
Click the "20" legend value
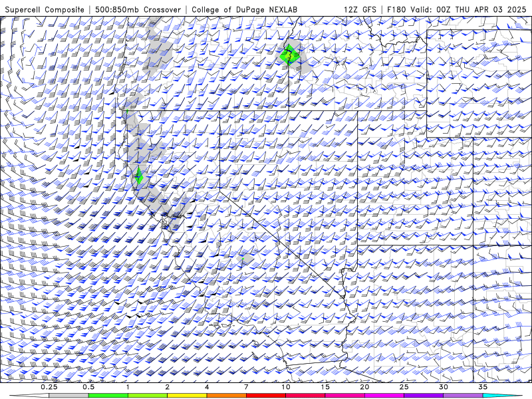(x=364, y=387)
